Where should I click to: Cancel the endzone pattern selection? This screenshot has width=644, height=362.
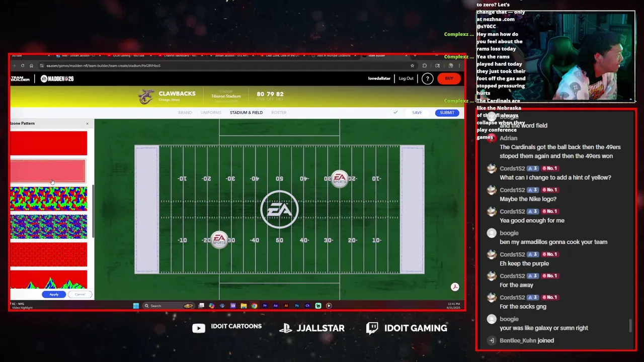coord(80,294)
